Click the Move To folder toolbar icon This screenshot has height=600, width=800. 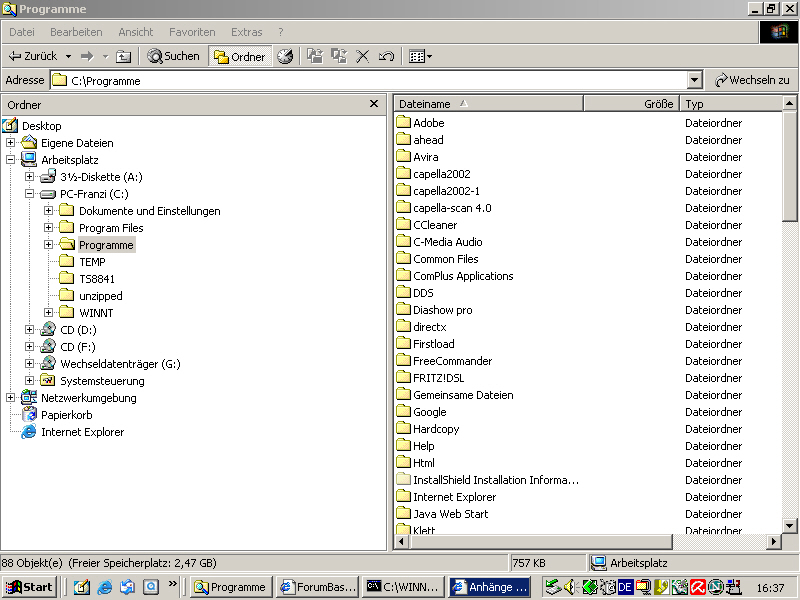click(315, 56)
